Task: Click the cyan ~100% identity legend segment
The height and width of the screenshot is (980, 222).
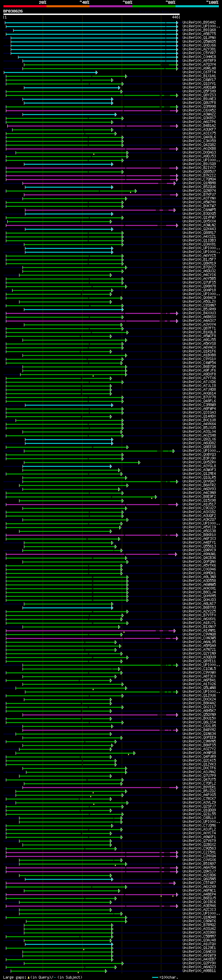Action: tap(197, 6)
